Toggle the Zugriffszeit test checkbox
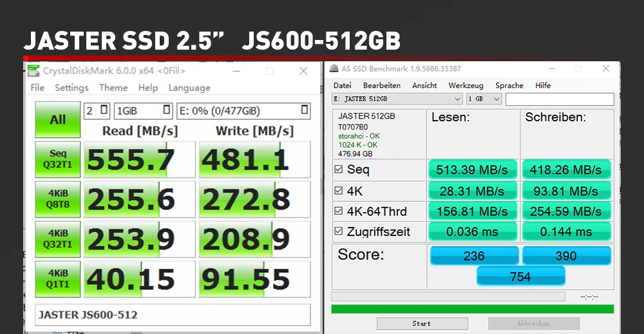Screen dimensions: 644x334 point(339,231)
